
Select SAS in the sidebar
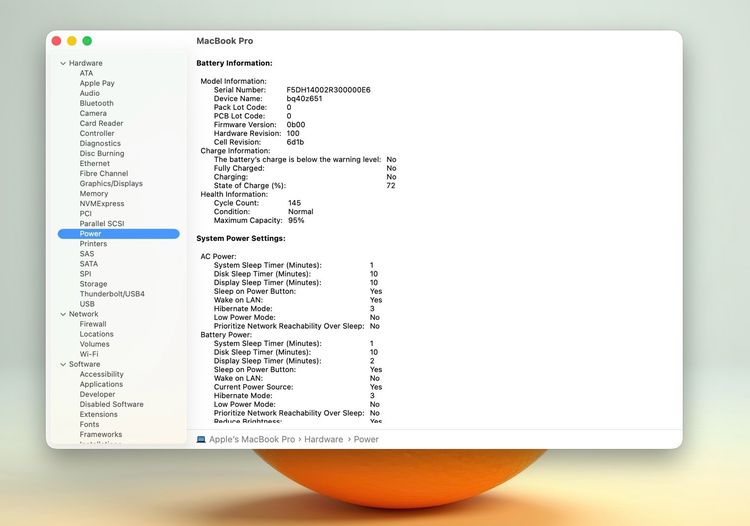[87, 254]
